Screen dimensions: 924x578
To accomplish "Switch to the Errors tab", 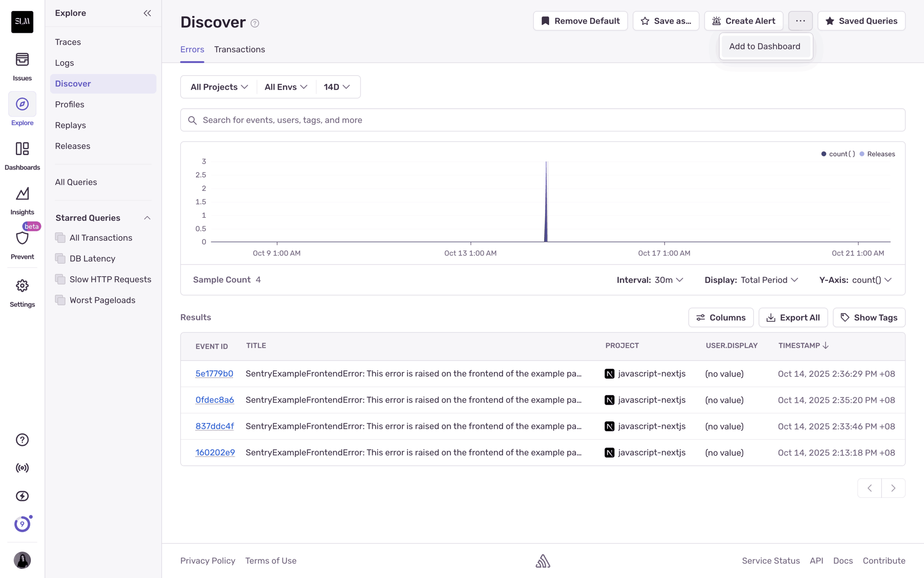I will (192, 49).
